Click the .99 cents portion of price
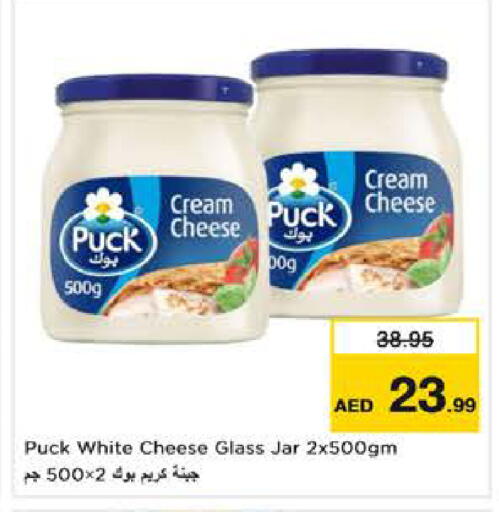The height and width of the screenshot is (512, 499). point(462,407)
